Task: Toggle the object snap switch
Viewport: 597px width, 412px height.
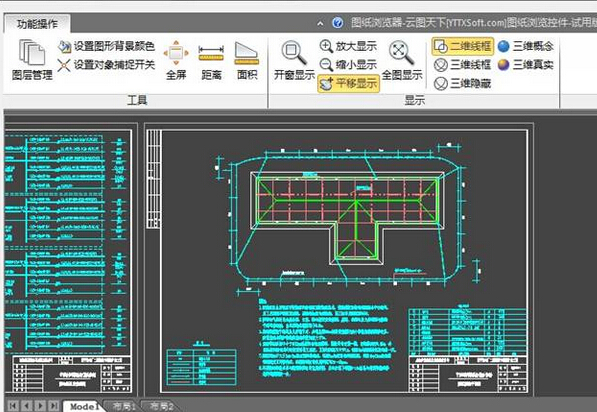Action: click(x=106, y=65)
